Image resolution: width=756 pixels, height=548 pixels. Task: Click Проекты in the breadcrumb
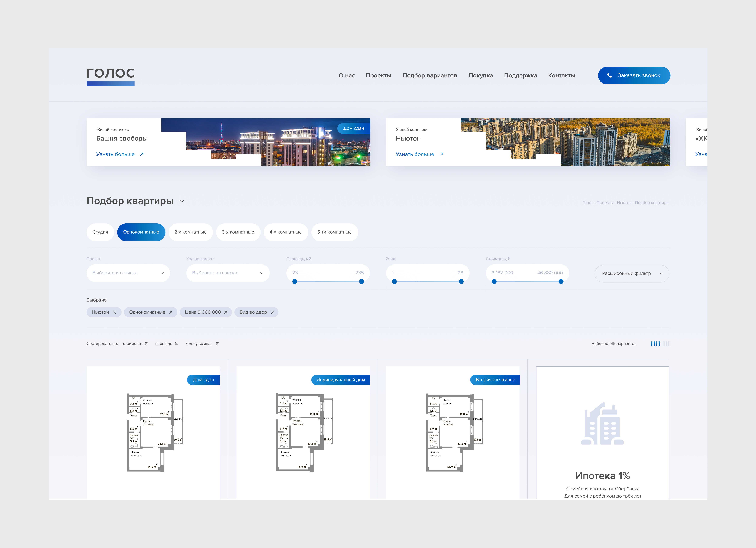605,203
